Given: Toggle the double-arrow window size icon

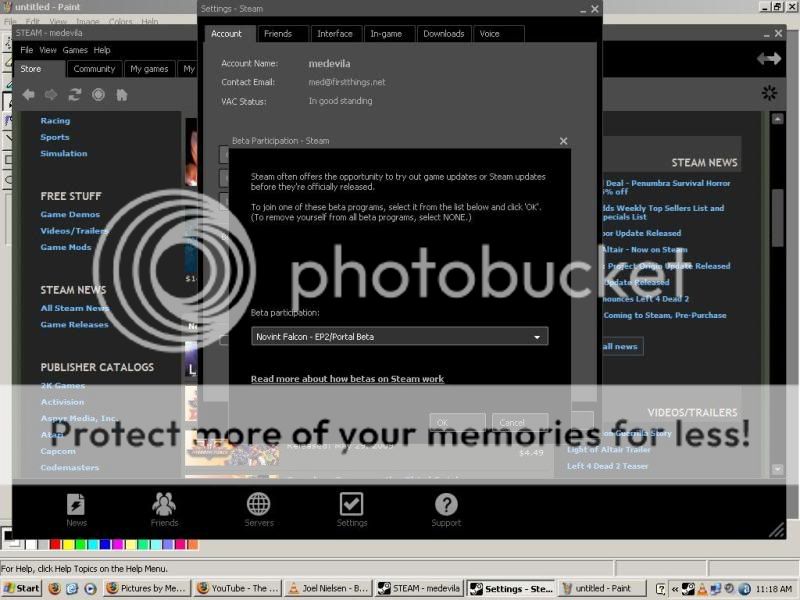Looking at the screenshot, I should pyautogui.click(x=768, y=59).
